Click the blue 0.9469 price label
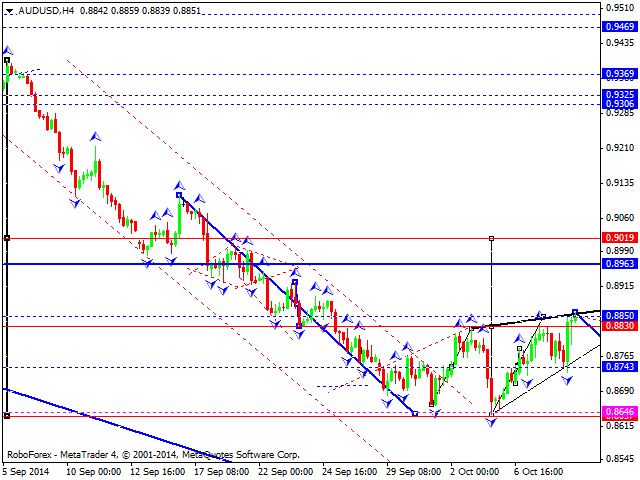The height and width of the screenshot is (480, 640). point(620,26)
